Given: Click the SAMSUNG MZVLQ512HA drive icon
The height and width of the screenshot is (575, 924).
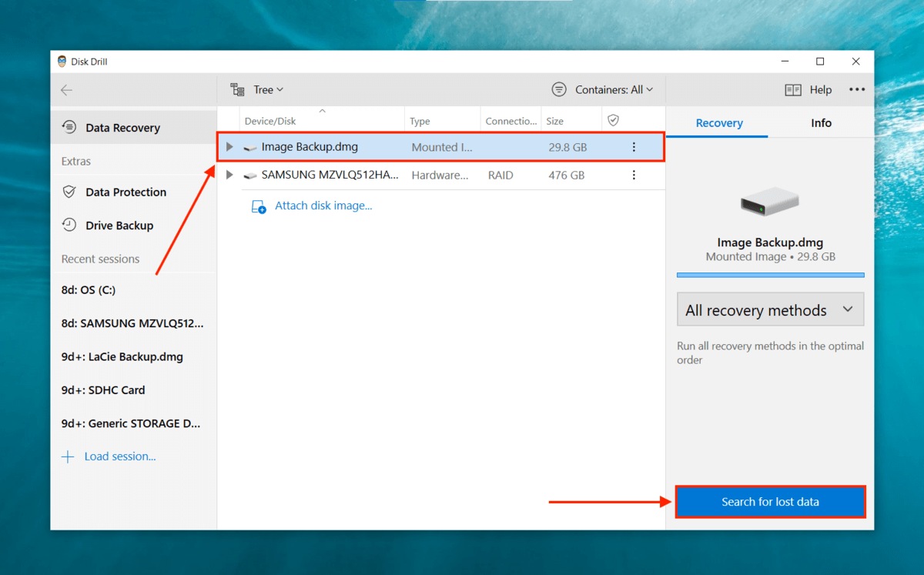Looking at the screenshot, I should click(250, 176).
